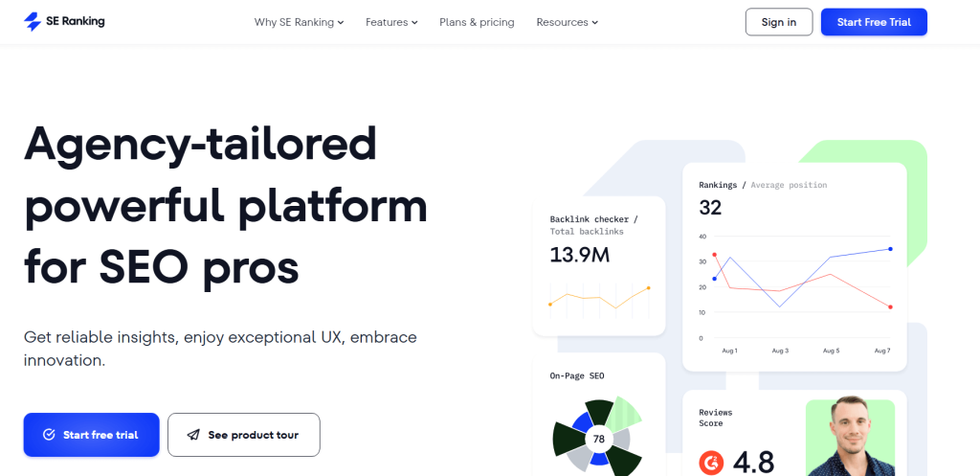
Task: Click the orange backlinks sparkline chart
Action: click(x=599, y=298)
